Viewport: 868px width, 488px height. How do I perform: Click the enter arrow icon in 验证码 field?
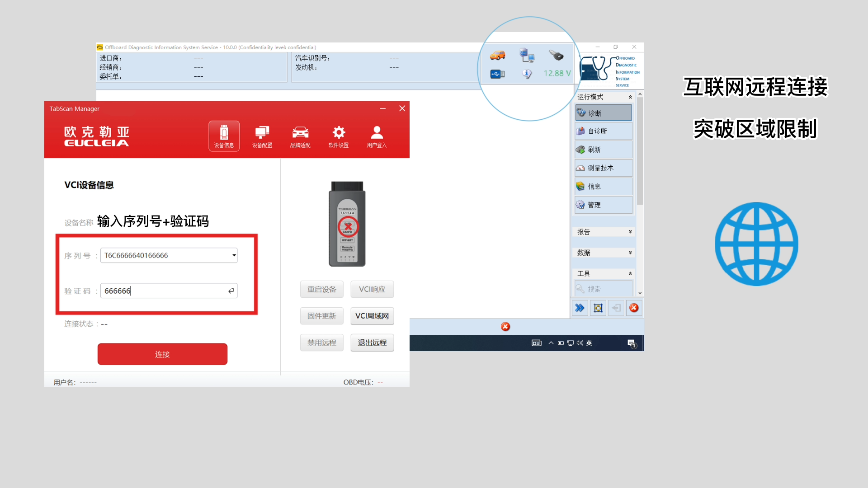coord(231,291)
